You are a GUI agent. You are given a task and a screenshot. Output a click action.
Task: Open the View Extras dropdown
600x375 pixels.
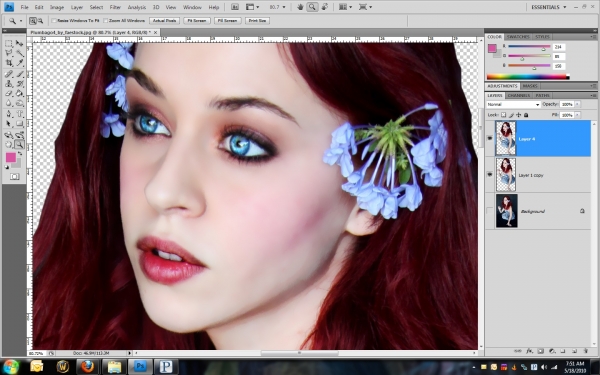pos(252,7)
